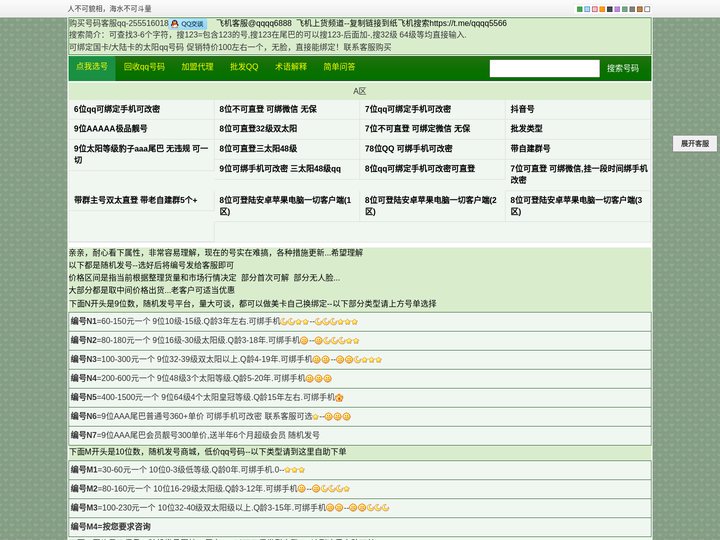
Task: Open 9位可绑手机可改密 三太阳48级qq category
Action: click(x=280, y=169)
